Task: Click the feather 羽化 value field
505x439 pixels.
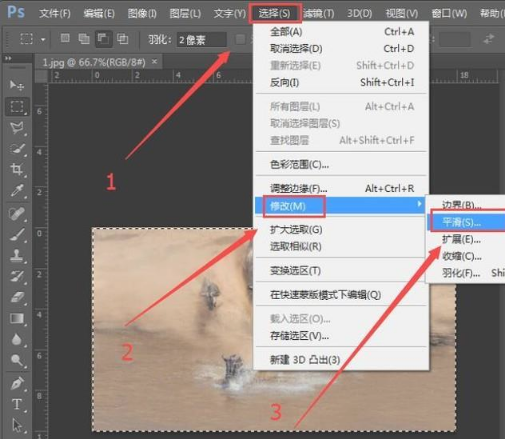Action: [x=201, y=40]
